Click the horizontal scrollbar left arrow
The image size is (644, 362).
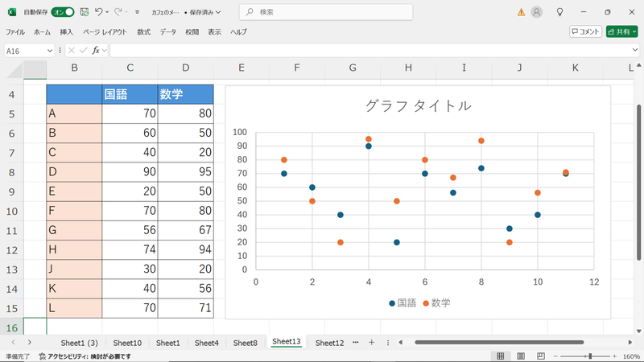tap(400, 343)
